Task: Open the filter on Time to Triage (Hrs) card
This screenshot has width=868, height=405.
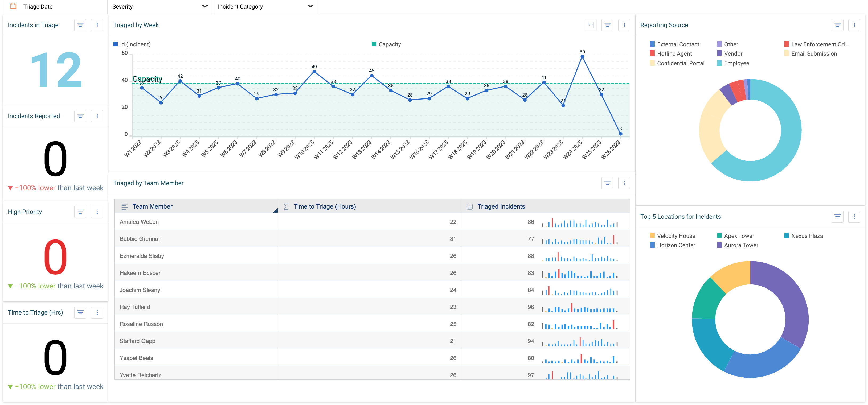Action: click(80, 312)
